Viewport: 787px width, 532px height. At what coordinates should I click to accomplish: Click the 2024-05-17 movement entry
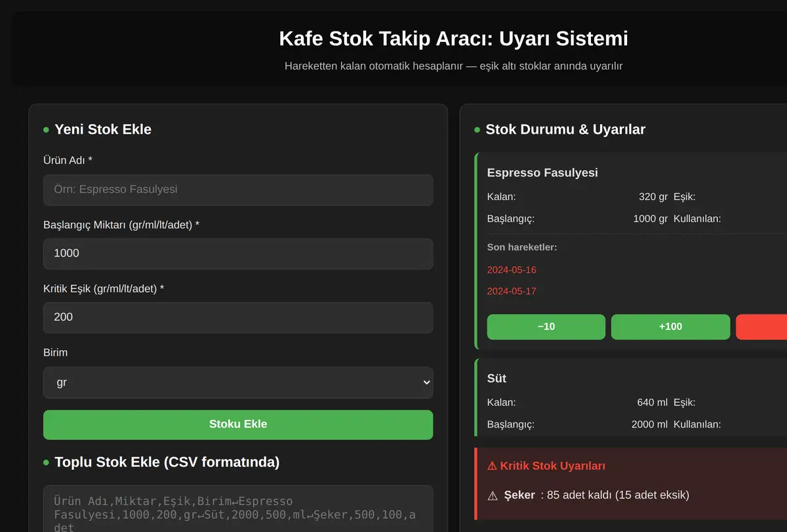coord(512,291)
